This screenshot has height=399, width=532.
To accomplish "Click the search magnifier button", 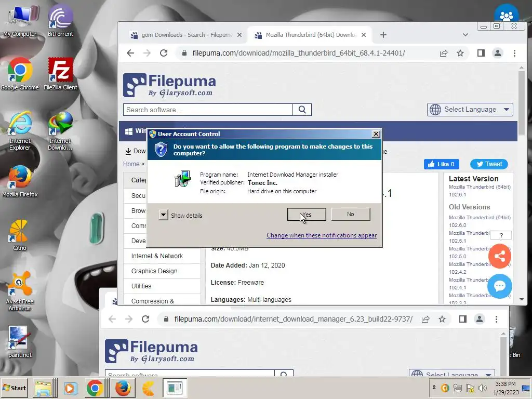I will pos(302,110).
